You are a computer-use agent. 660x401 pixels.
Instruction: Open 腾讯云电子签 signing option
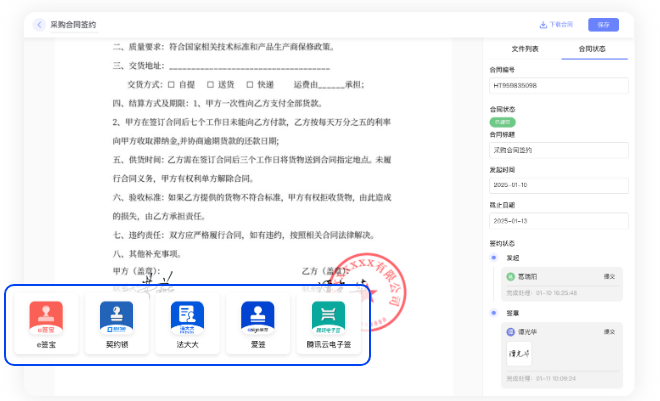[329, 318]
